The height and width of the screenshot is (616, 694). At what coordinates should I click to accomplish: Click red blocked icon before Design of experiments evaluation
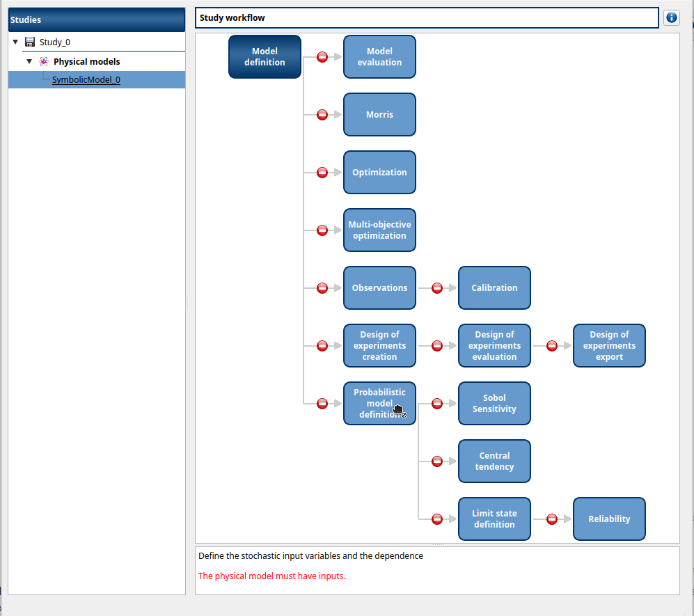click(437, 346)
